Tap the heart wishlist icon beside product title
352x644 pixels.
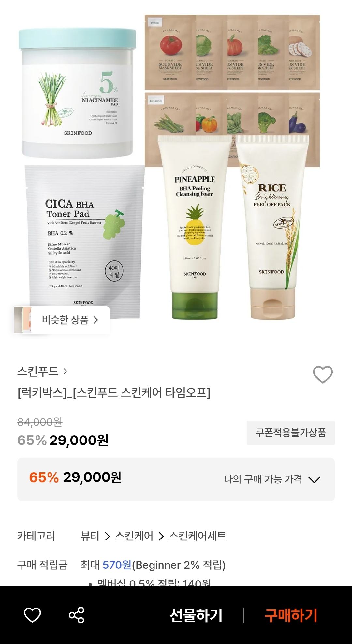[x=323, y=374]
